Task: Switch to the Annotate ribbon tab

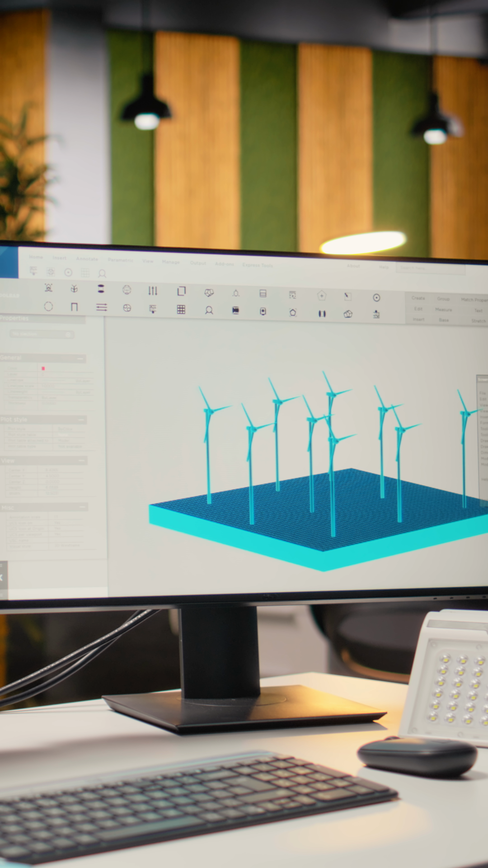Action: (x=87, y=259)
